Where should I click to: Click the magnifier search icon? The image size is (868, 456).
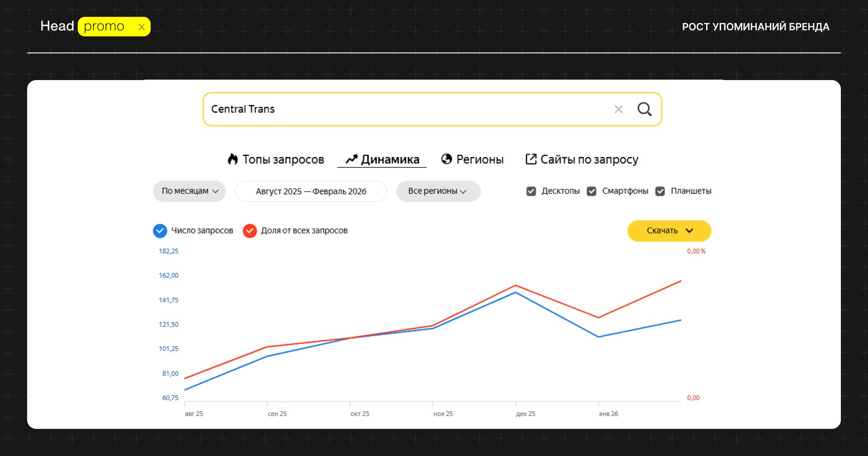[x=644, y=109]
